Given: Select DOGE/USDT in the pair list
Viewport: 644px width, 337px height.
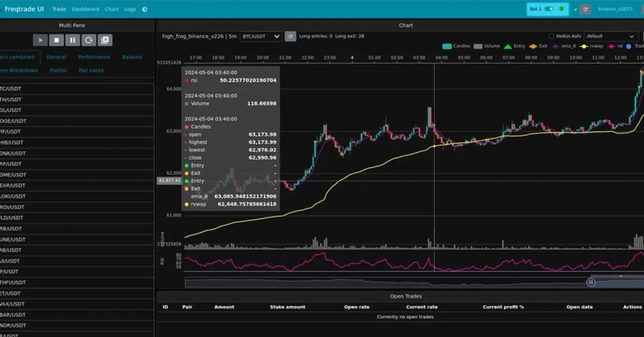Looking at the screenshot, I should tap(13, 121).
